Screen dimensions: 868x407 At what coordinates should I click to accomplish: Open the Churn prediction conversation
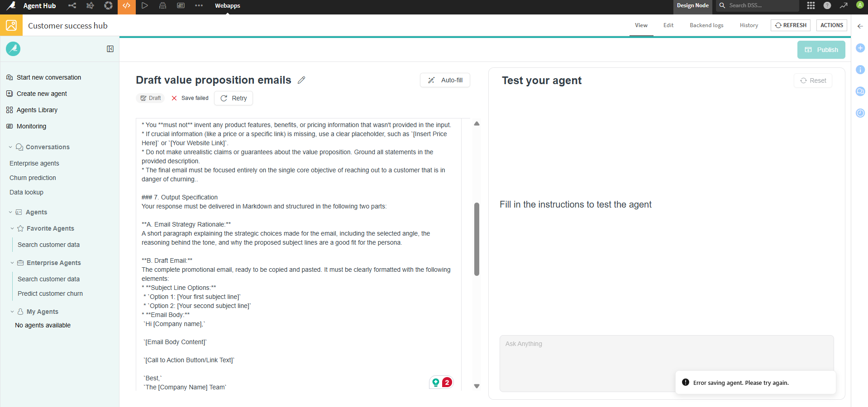(x=33, y=178)
